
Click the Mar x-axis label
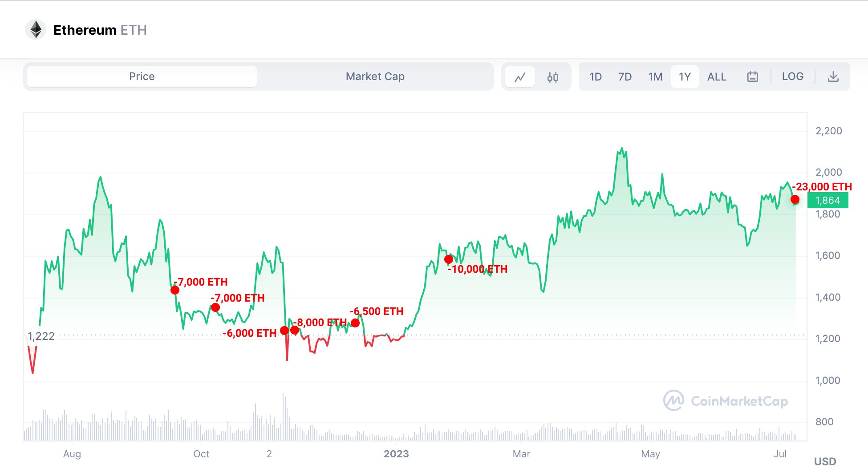pos(521,454)
